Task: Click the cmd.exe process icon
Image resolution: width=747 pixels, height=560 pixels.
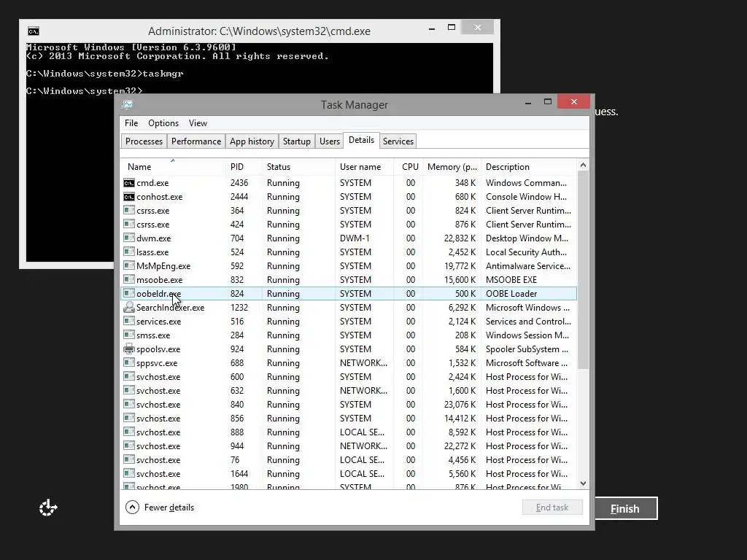Action: [128, 183]
